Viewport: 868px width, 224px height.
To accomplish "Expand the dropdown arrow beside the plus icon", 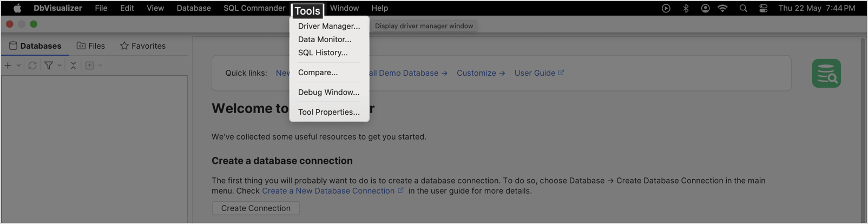I will pos(18,65).
